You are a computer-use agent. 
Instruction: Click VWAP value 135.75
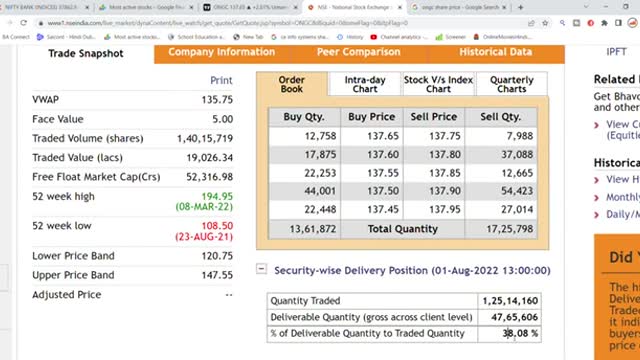point(217,100)
